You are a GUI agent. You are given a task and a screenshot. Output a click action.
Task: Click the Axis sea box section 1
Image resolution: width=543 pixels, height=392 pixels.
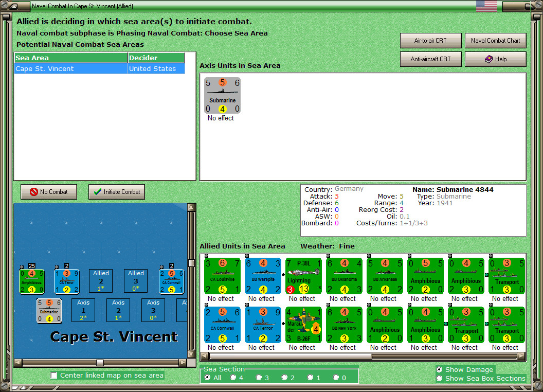pyautogui.click(x=83, y=310)
